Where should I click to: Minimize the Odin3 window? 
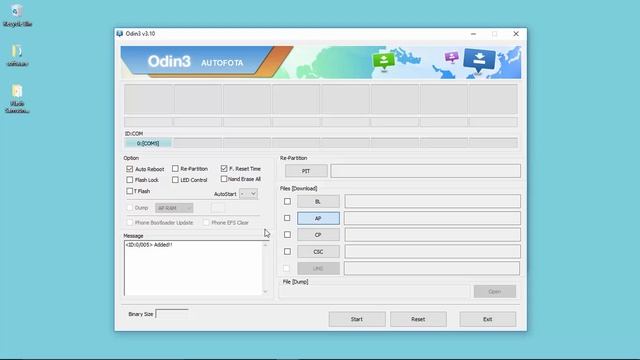(x=473, y=34)
